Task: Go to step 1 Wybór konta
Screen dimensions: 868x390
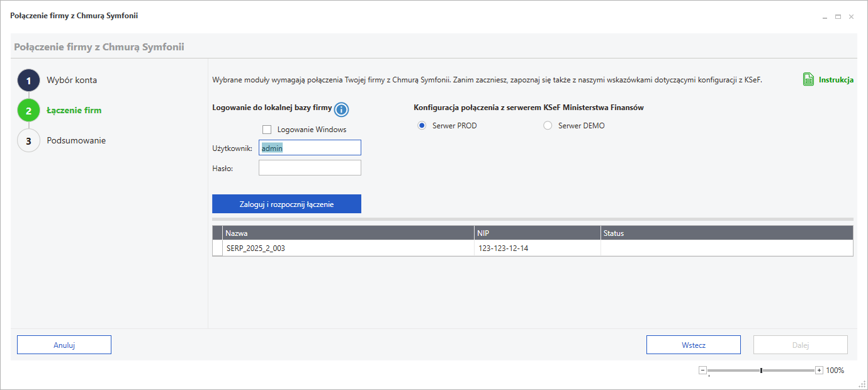Action: (72, 80)
